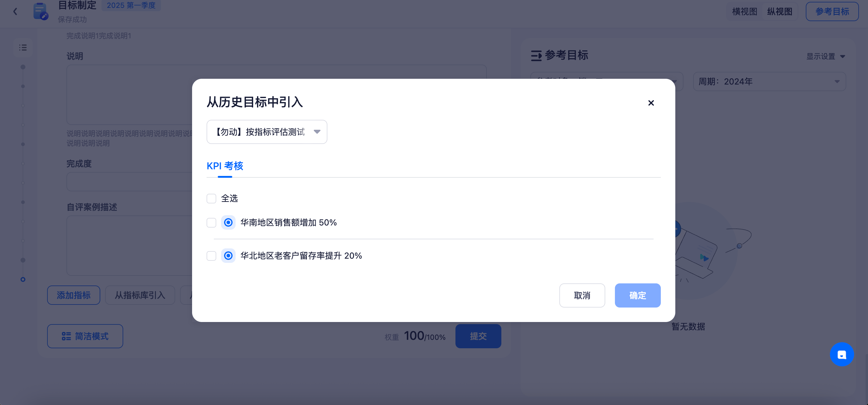
Task: Click the 添加指标 button
Action: 73,295
